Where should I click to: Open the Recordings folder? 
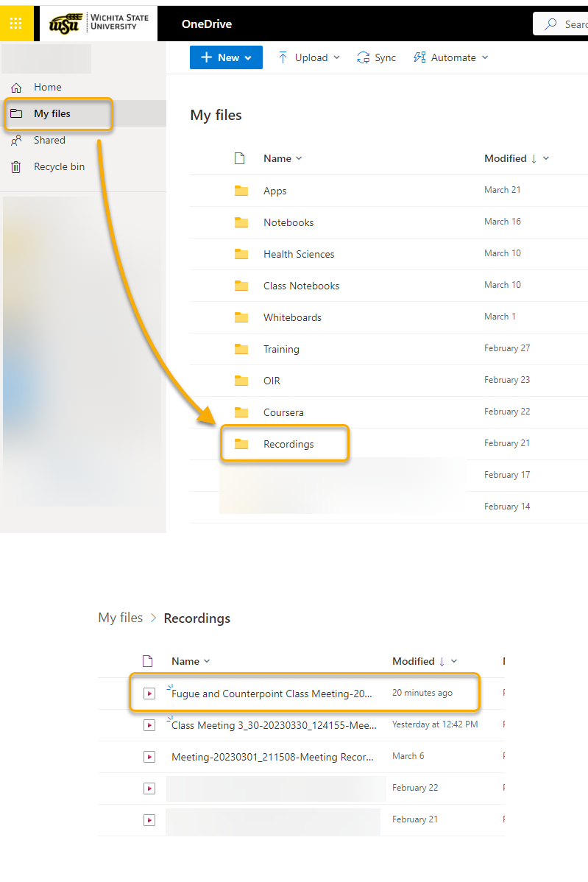point(288,445)
